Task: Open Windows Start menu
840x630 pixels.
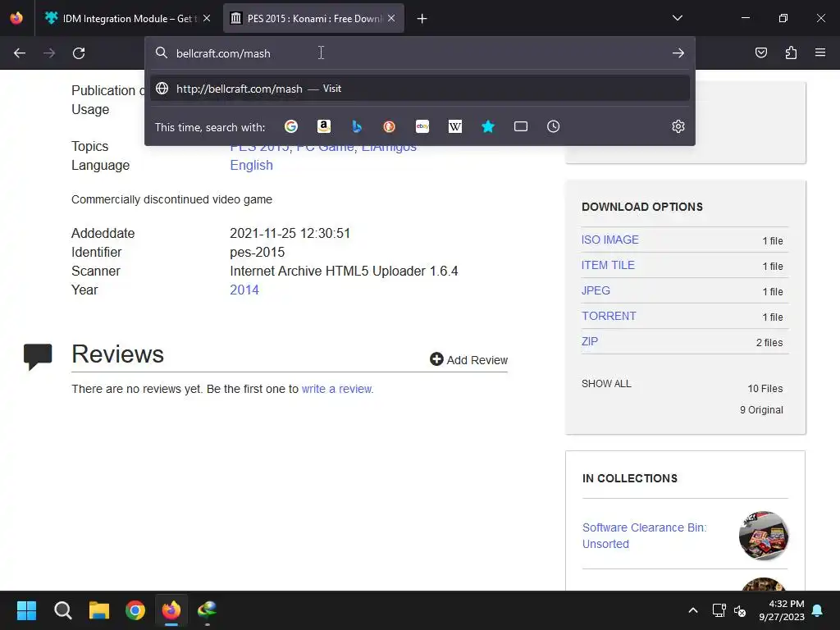Action: point(26,610)
